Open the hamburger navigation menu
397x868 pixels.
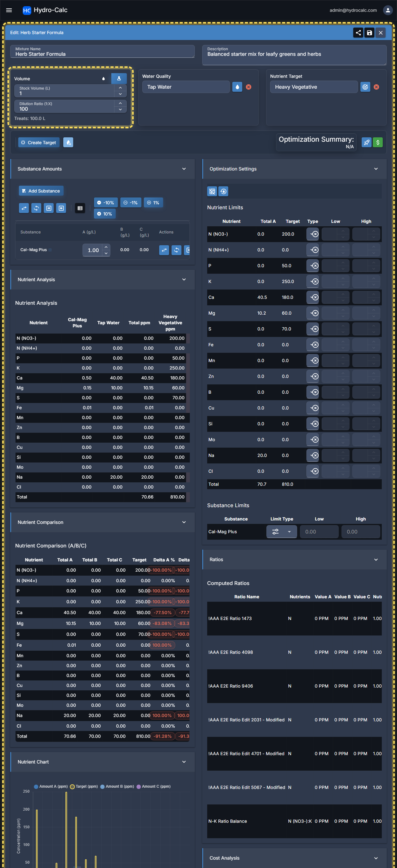pyautogui.click(x=9, y=10)
